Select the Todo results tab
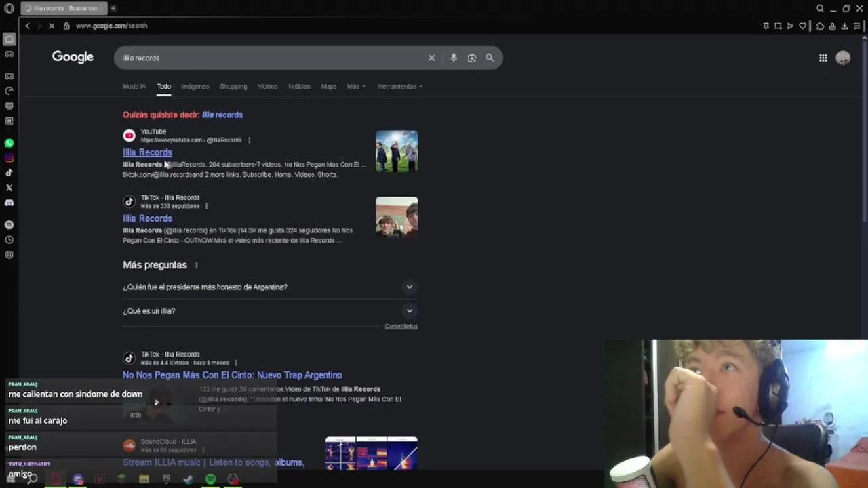 [x=164, y=86]
